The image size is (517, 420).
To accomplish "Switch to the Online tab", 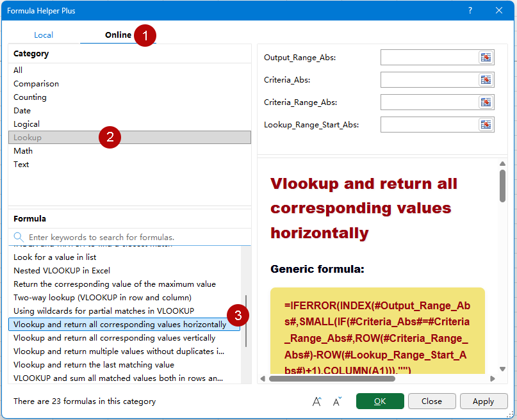I will 118,35.
